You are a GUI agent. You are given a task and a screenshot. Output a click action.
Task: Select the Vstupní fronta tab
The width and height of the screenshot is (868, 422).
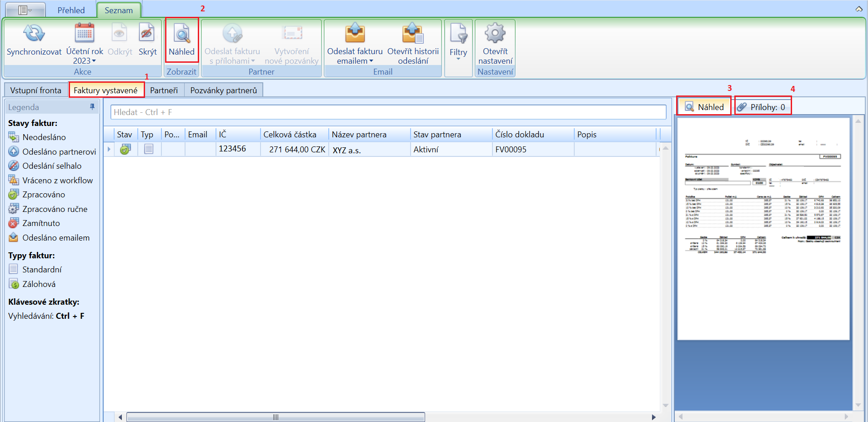click(x=35, y=90)
